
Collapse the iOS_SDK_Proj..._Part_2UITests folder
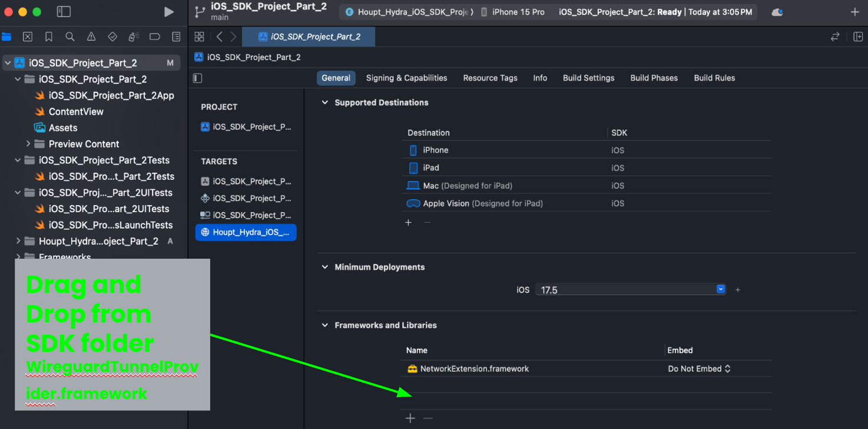(x=18, y=193)
